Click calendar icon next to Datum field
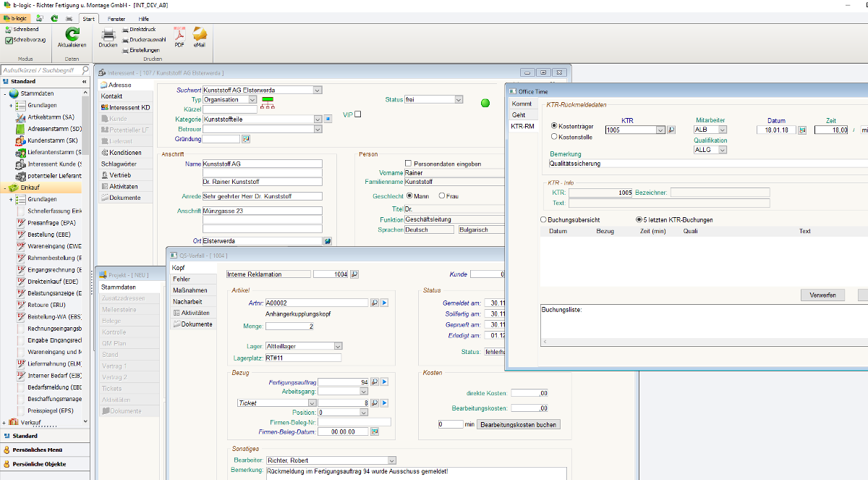Screen dimensions: 868x480 click(x=802, y=130)
